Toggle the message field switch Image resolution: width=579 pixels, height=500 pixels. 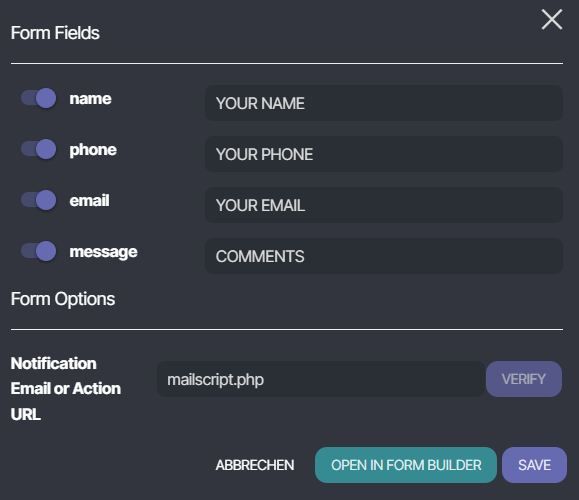click(x=39, y=251)
